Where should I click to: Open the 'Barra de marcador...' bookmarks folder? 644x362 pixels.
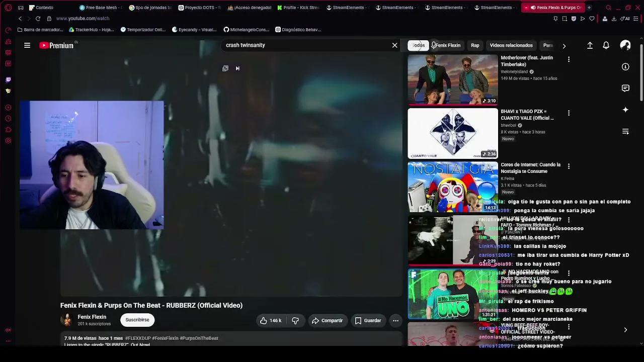click(x=40, y=30)
